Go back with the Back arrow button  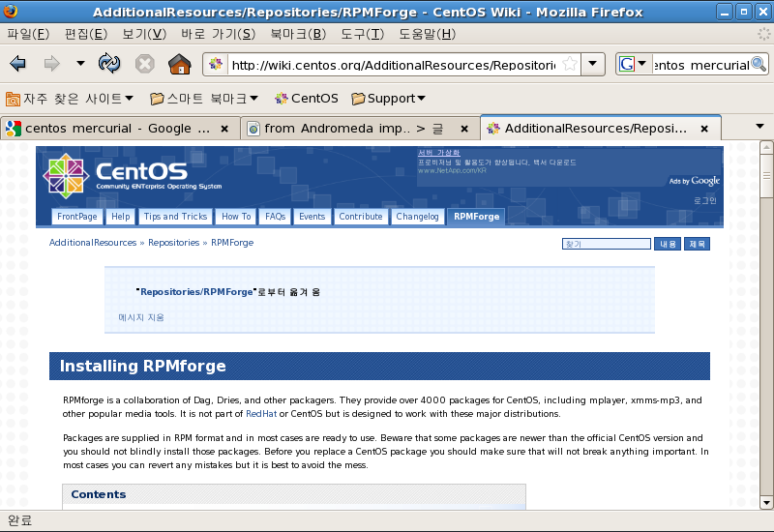coord(18,64)
